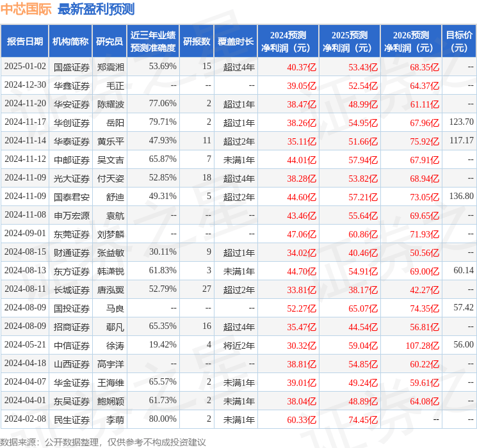Screen dimensions: 477x448
Task: Select the 招商证券 institution cell
Action: 72,326
